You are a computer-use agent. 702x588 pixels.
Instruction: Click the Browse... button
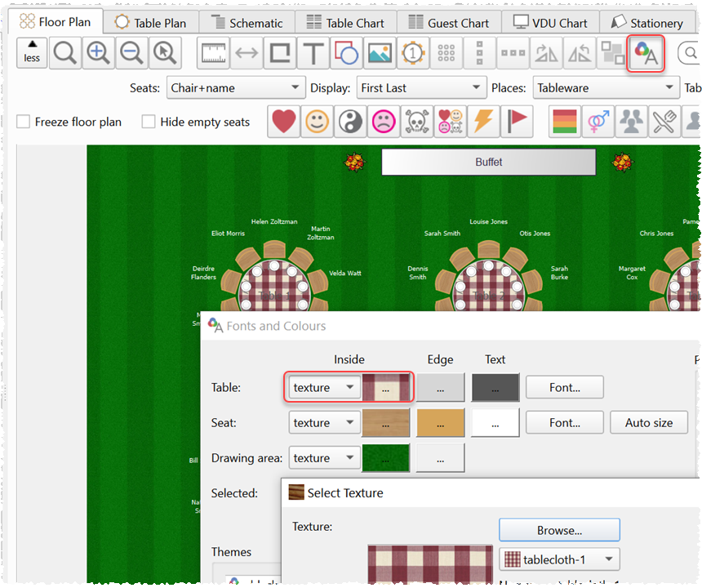coord(559,530)
